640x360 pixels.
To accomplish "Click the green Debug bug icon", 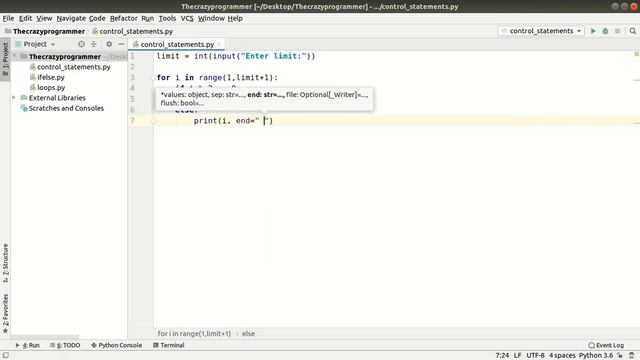I will click(x=605, y=31).
